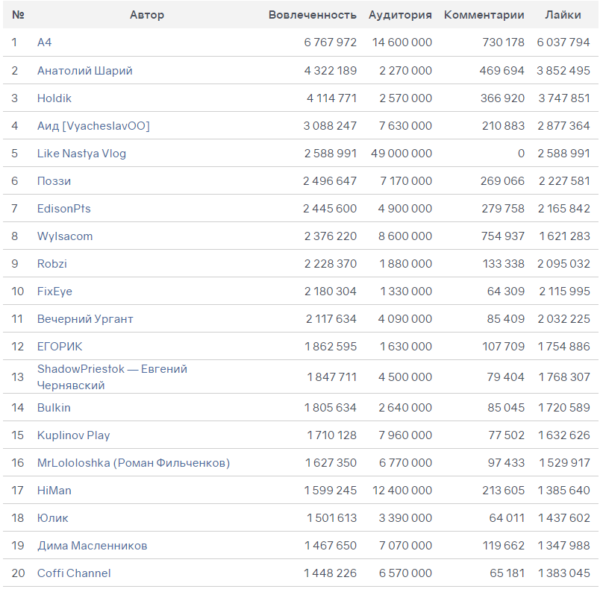This screenshot has width=600, height=589.
Task: Select engagement value 1 599 245
Action: [x=330, y=490]
